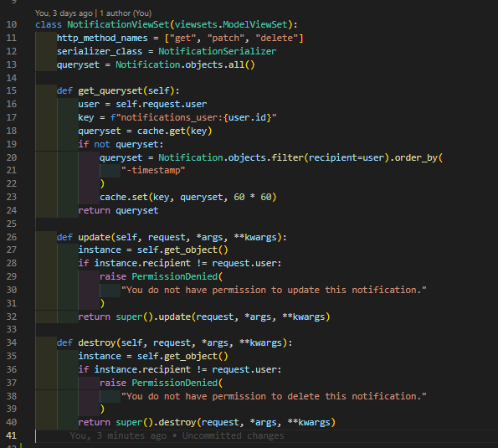Place the cursor at cache.set on line 23
Viewport: 498px width, 448px height.
point(124,197)
